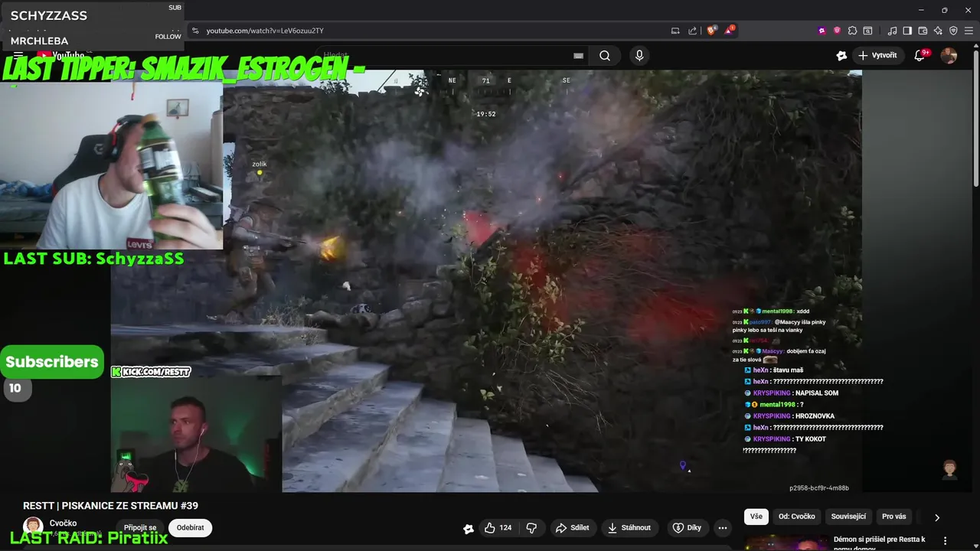Screen dimensions: 980x551
Task: Open the Brave Wallet icon
Action: tap(923, 31)
